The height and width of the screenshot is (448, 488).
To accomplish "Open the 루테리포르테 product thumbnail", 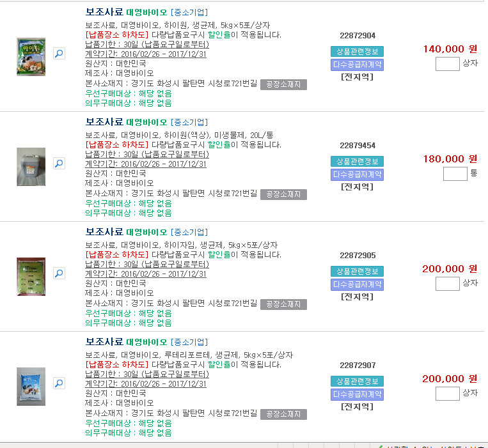I will 31,386.
